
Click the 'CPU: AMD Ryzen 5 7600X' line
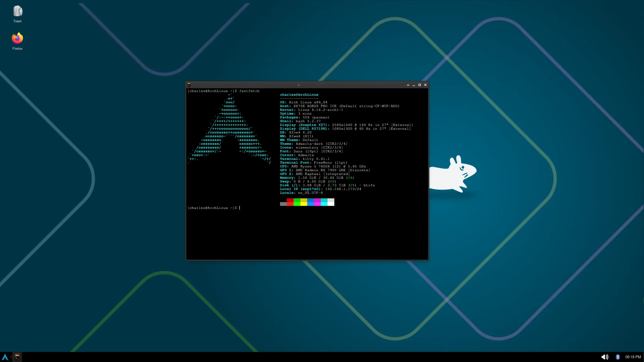tap(323, 166)
